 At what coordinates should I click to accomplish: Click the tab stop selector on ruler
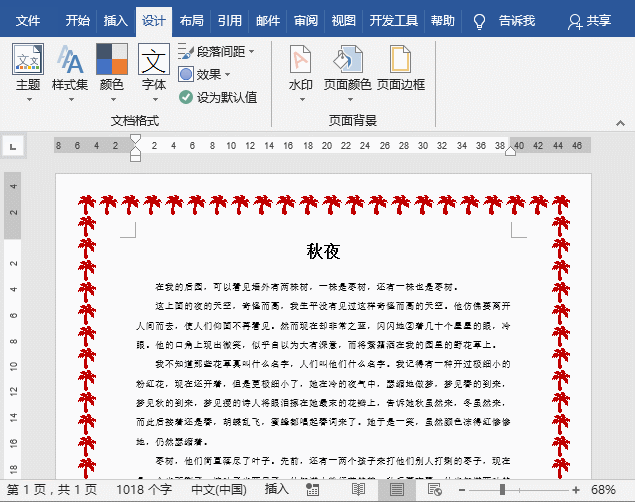coord(13,147)
